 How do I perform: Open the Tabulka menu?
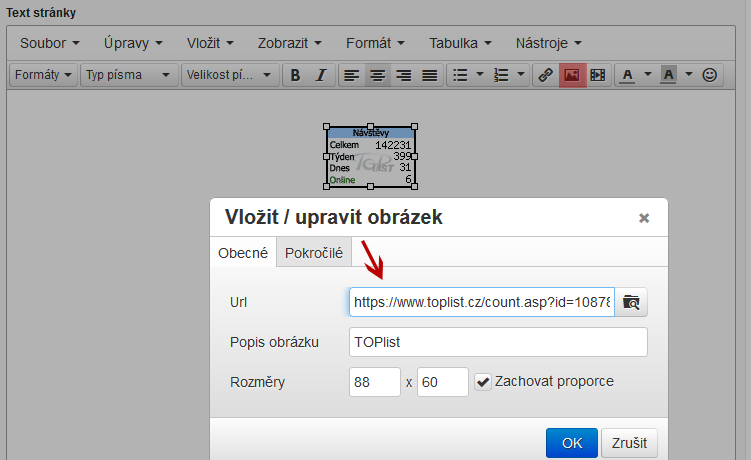pos(460,43)
